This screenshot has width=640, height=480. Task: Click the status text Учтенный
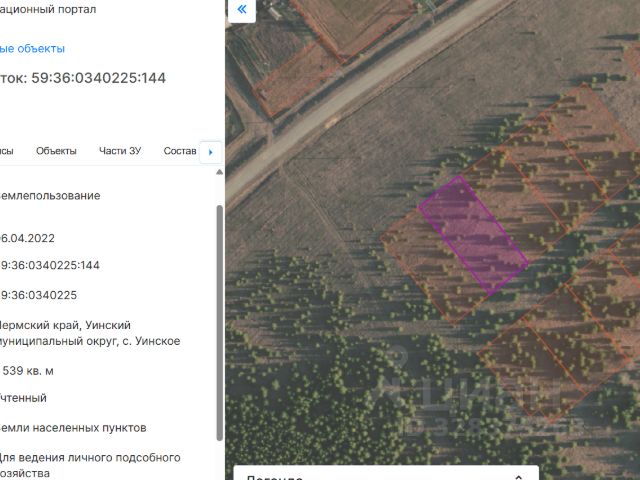tap(23, 398)
